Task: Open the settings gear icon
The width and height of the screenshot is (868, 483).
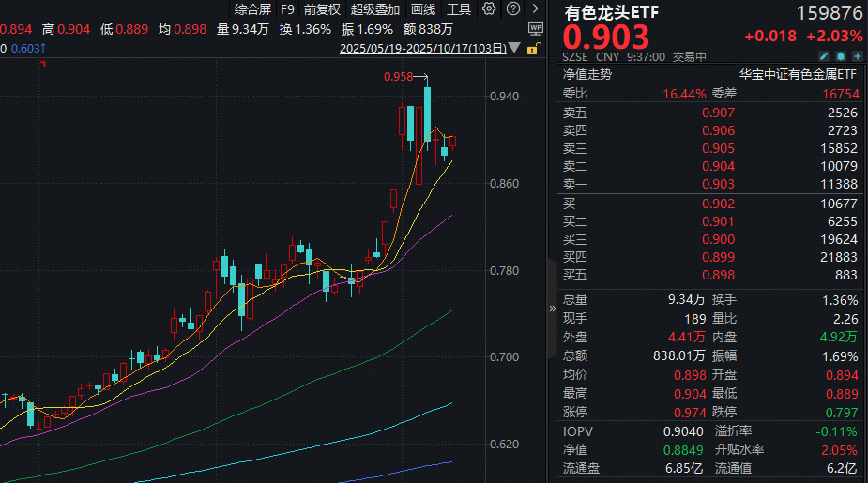Action: [489, 9]
